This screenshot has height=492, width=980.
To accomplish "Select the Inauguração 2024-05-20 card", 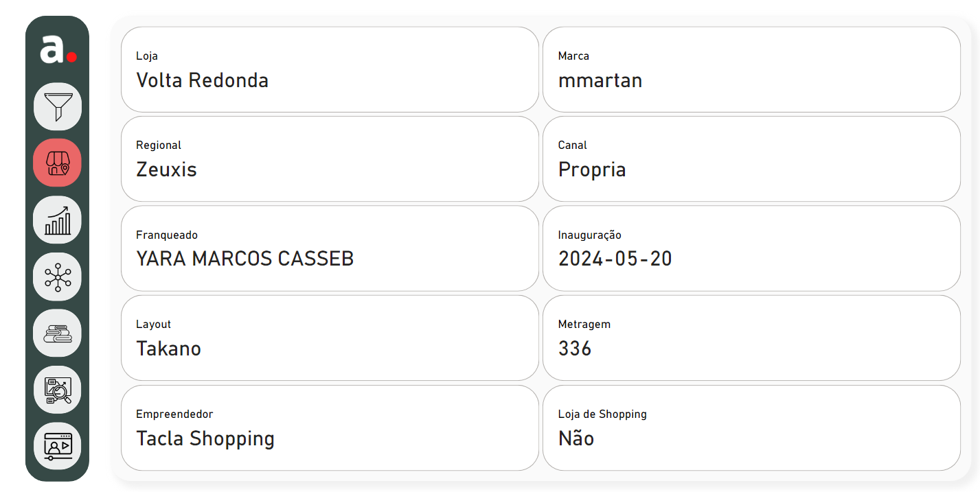I will tap(751, 248).
